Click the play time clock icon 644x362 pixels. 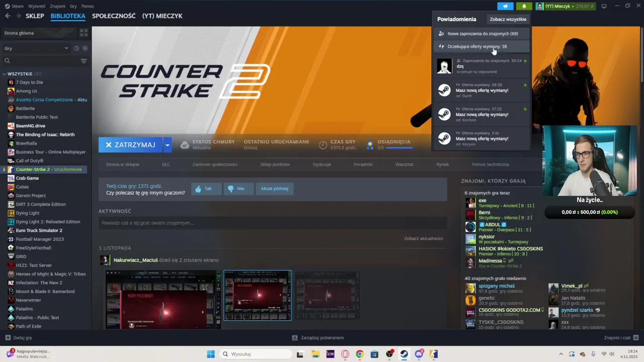(323, 145)
